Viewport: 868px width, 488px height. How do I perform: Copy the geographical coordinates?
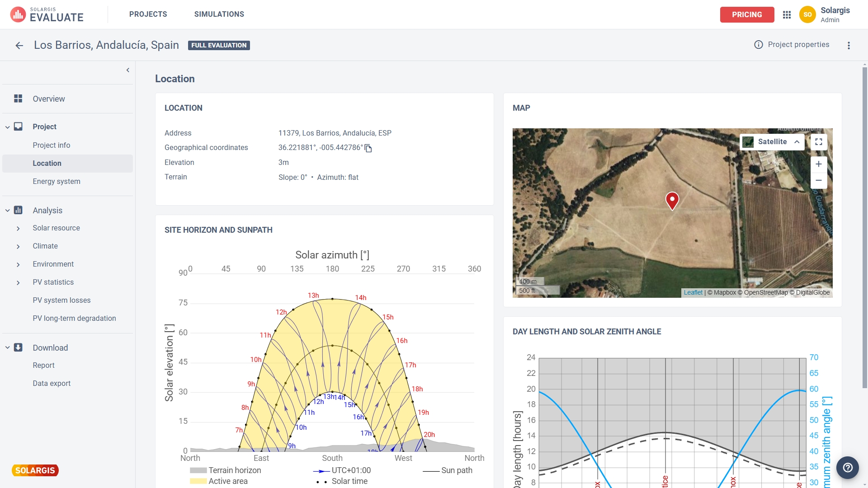(368, 148)
